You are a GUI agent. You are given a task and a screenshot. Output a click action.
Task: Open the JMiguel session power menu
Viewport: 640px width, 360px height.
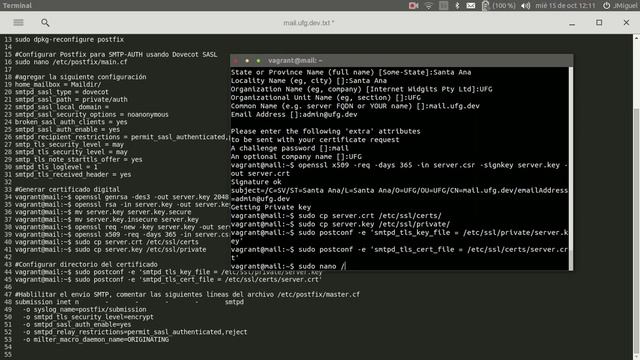pos(620,6)
